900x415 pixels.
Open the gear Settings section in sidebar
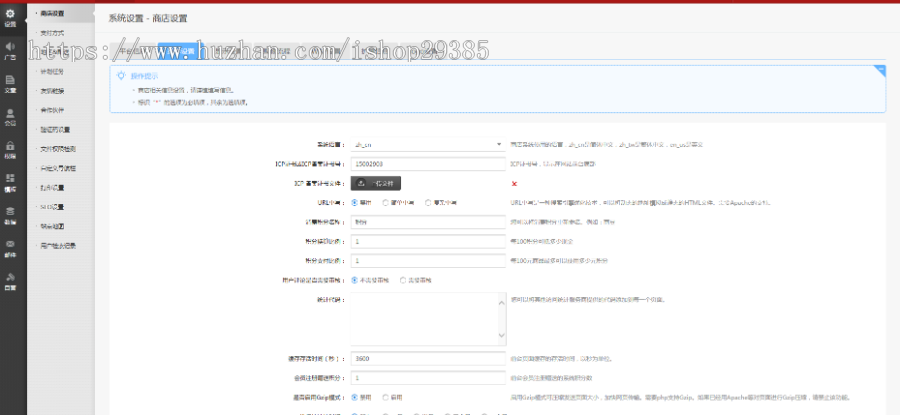pyautogui.click(x=10, y=17)
